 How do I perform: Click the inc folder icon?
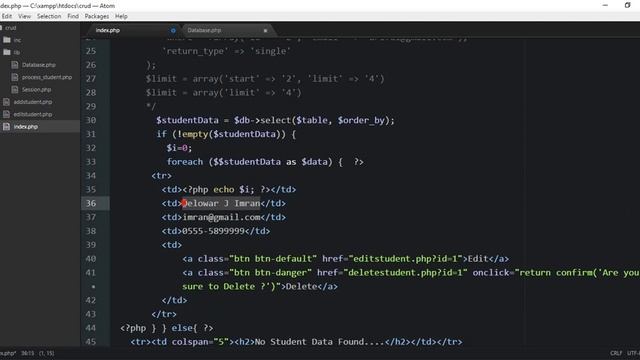7,40
